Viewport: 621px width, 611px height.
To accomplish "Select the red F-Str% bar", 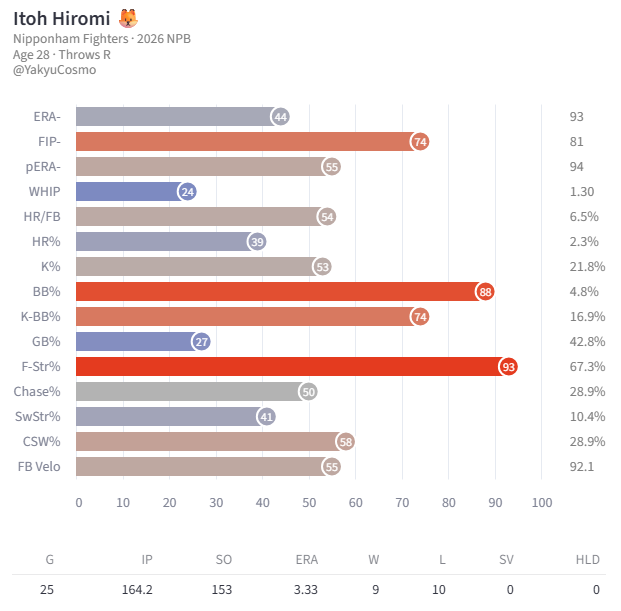I will pyautogui.click(x=292, y=367).
